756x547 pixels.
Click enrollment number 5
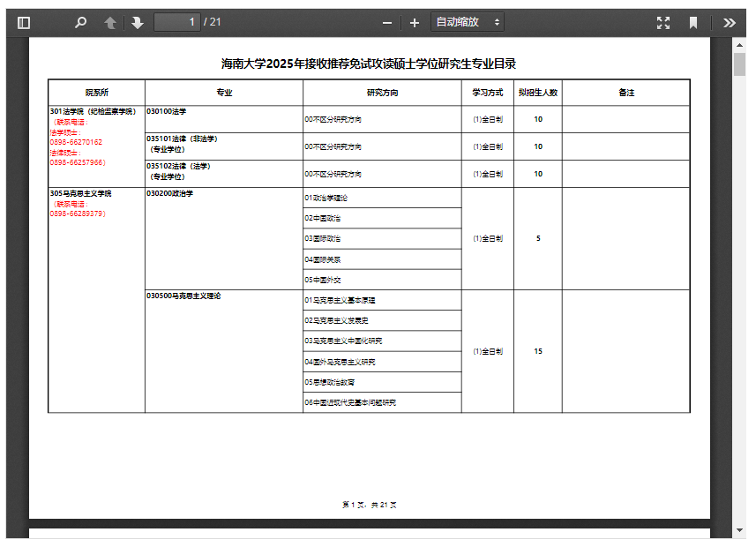pyautogui.click(x=538, y=239)
